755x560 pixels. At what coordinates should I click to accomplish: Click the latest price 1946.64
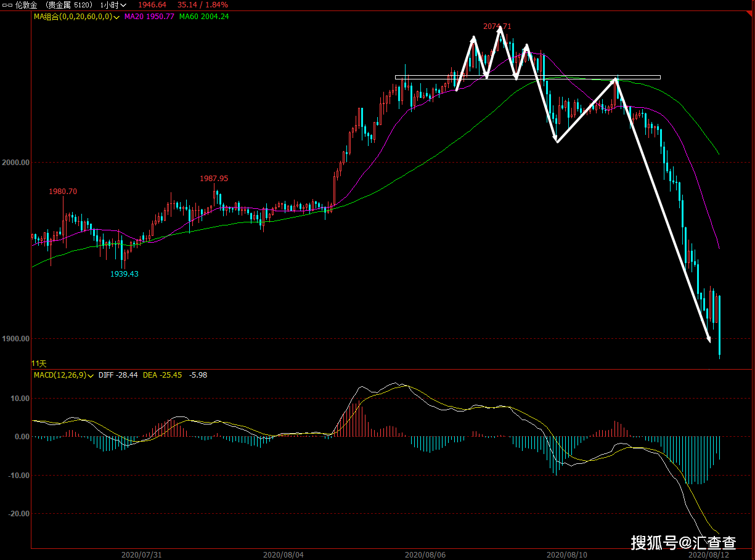[152, 5]
